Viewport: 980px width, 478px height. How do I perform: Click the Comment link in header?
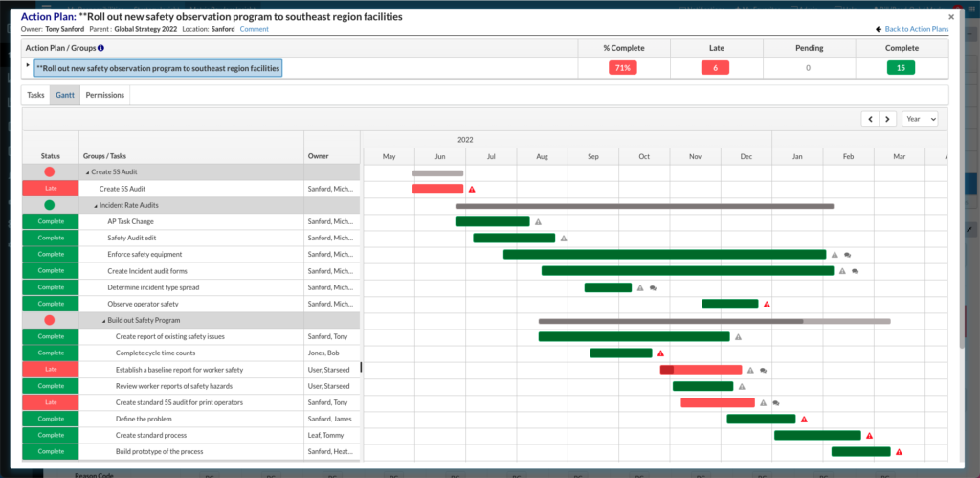254,29
